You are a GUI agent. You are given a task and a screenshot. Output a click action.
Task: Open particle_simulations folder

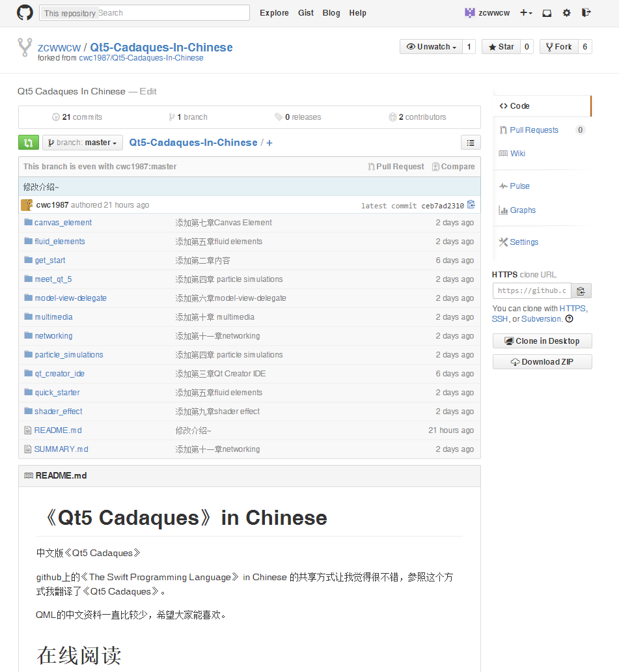(69, 354)
